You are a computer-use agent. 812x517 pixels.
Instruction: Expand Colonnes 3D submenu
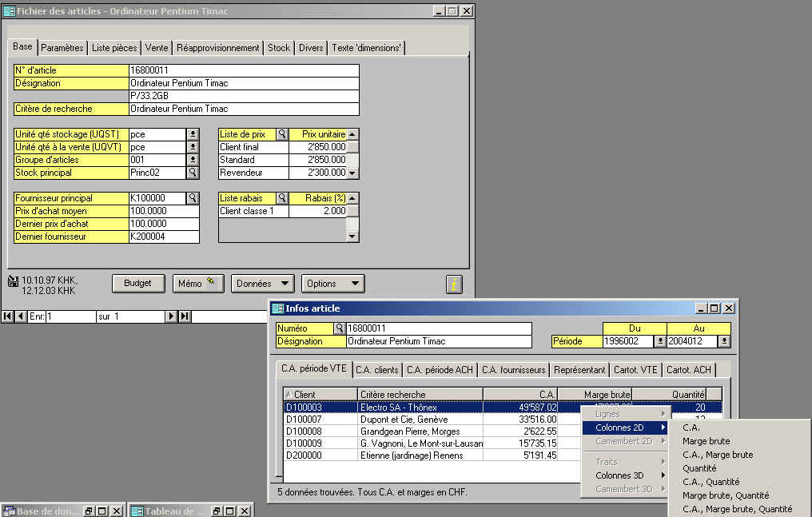626,475
